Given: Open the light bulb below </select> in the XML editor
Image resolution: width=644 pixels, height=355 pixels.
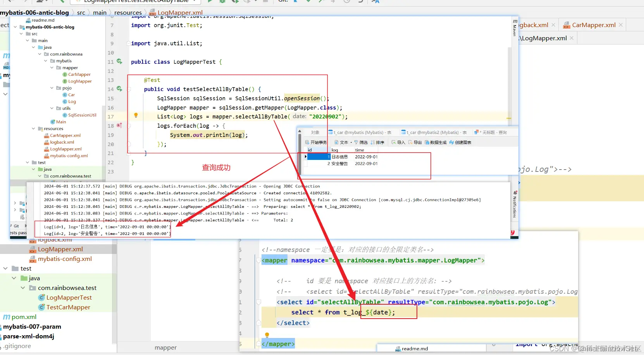Looking at the screenshot, I should click(x=267, y=335).
